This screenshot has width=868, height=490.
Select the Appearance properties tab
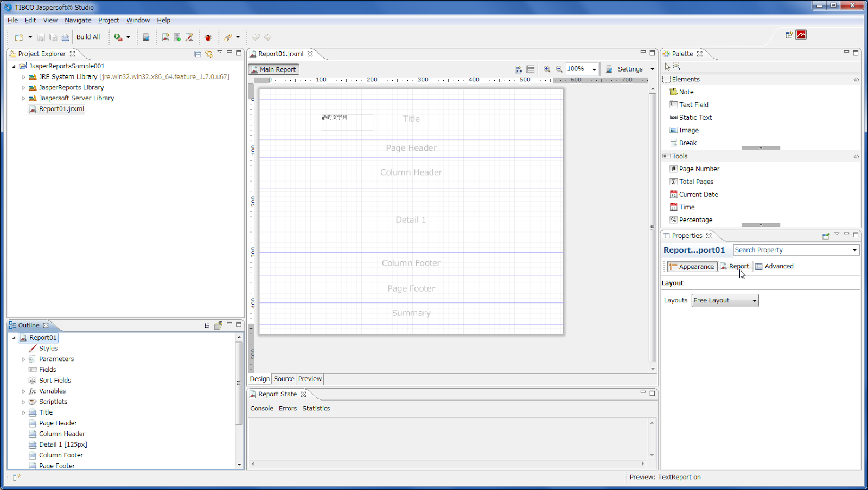point(692,267)
